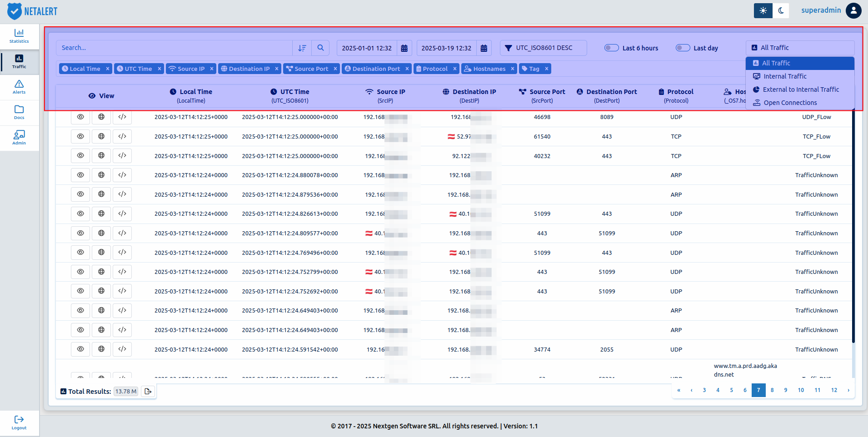The image size is (868, 437).
Task: Click the start date field 2025-01-01 12:32
Action: click(x=367, y=48)
